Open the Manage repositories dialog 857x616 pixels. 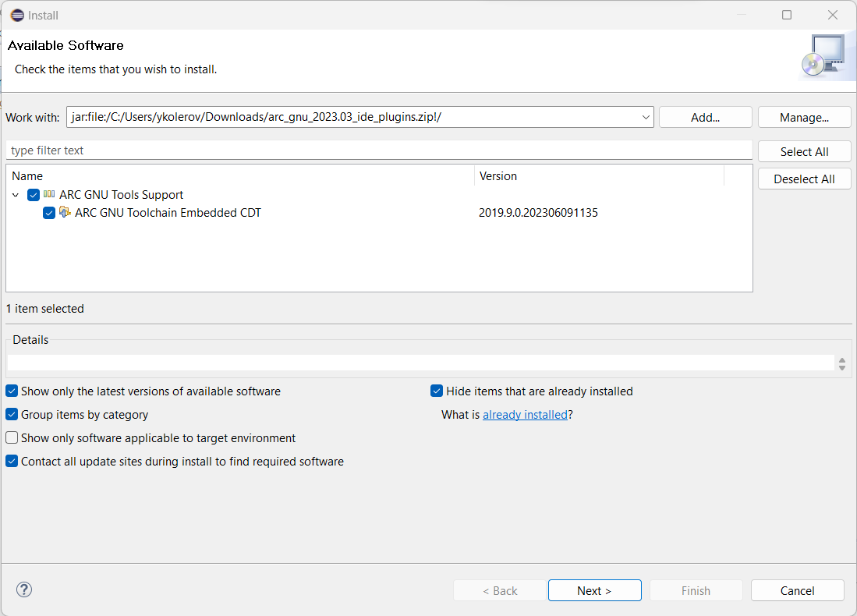point(804,117)
